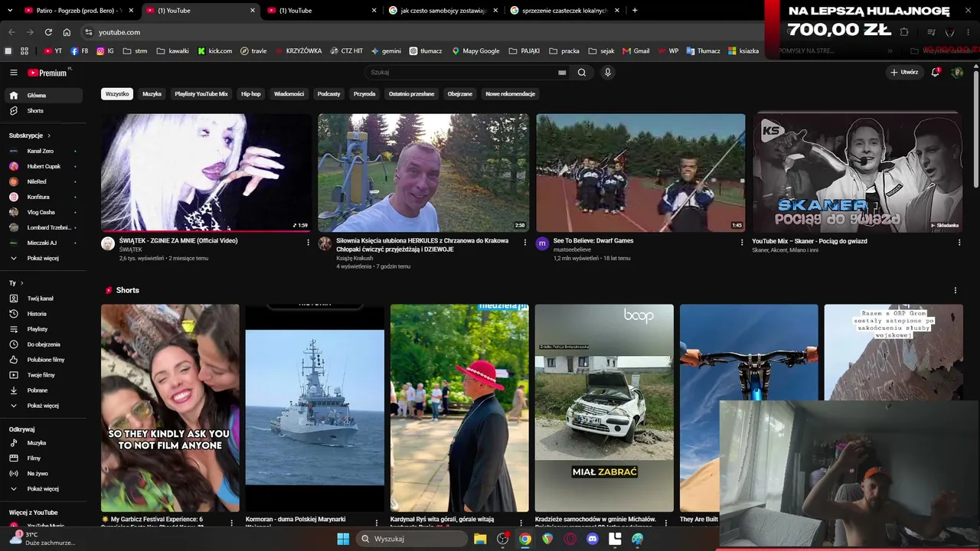Expand Pokaż więcej under Odkrywaj
The image size is (980, 551).
tap(43, 489)
